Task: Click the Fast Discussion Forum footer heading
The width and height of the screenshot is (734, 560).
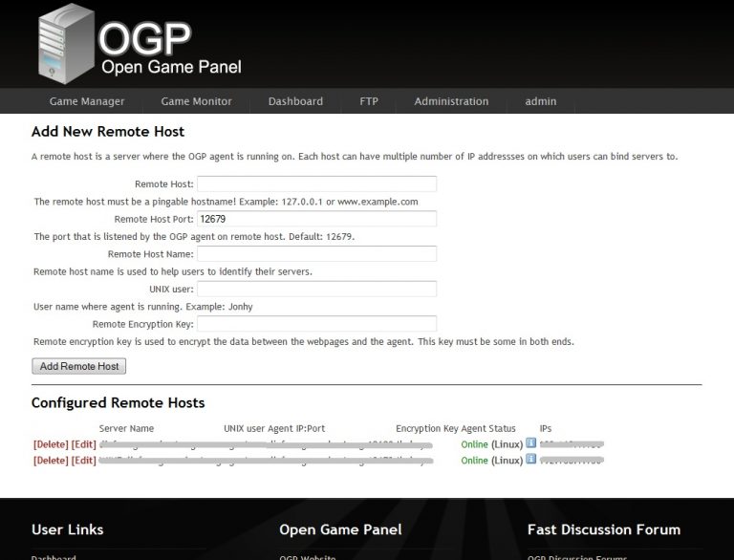Action: point(604,529)
